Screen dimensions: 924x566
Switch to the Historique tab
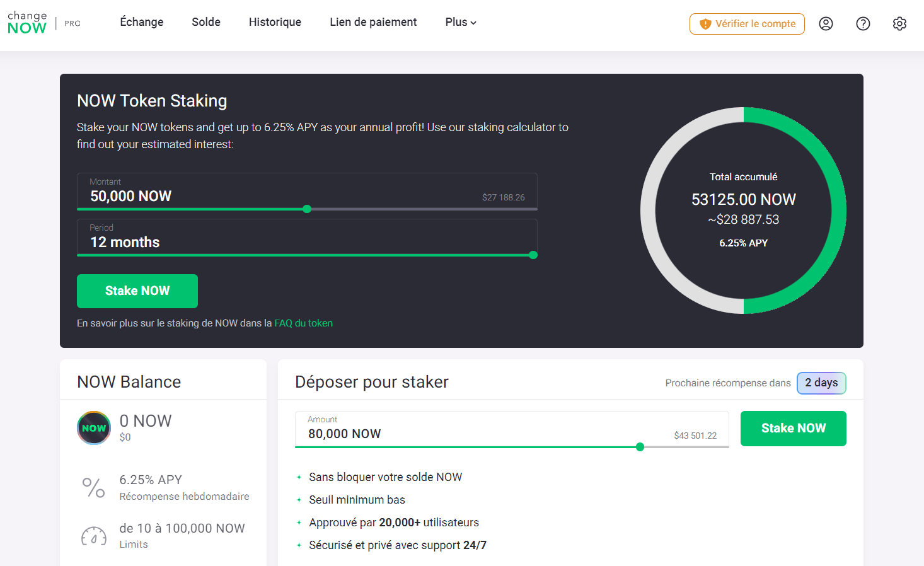[x=275, y=21]
